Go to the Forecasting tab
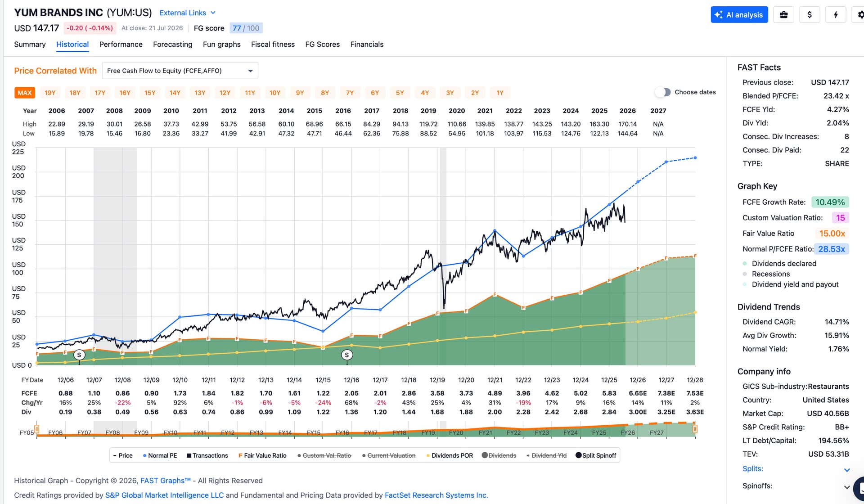Screen dimensions: 864x504 (x=173, y=45)
